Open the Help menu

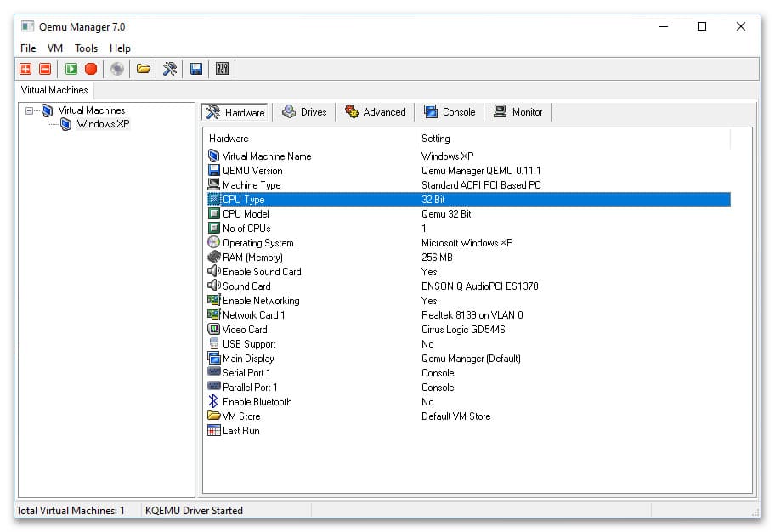[x=120, y=48]
